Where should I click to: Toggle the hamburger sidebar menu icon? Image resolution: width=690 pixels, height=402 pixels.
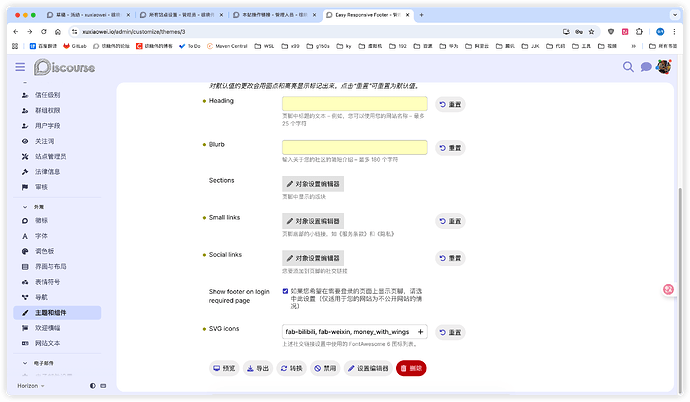click(x=20, y=67)
